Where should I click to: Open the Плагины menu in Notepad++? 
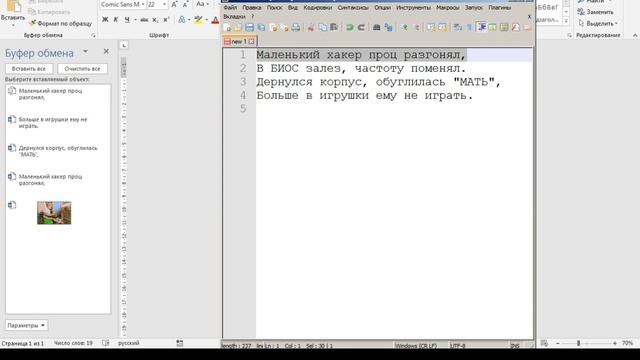pyautogui.click(x=500, y=7)
